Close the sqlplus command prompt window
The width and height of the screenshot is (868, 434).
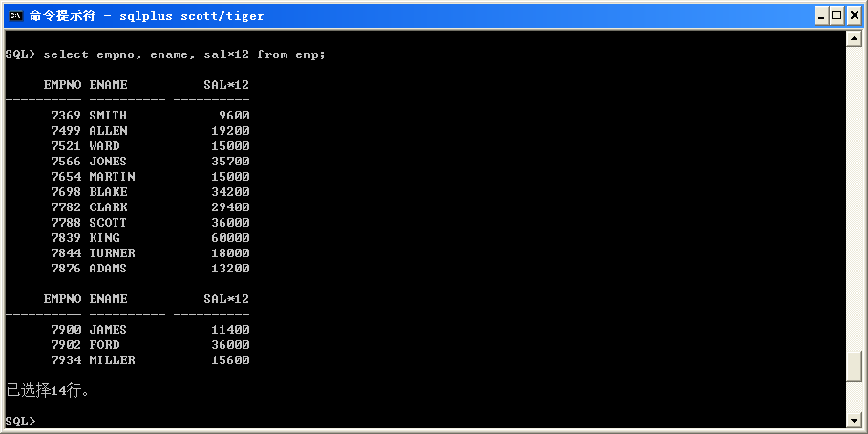click(854, 15)
